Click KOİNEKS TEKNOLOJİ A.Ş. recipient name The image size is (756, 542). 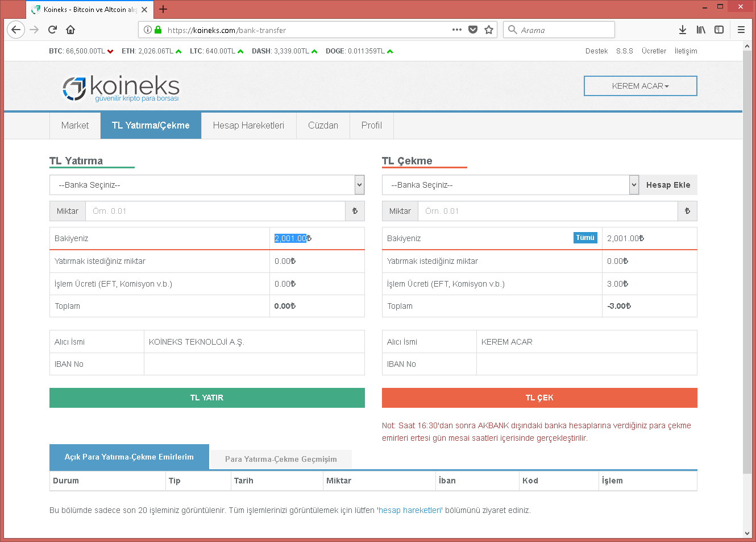pos(196,342)
